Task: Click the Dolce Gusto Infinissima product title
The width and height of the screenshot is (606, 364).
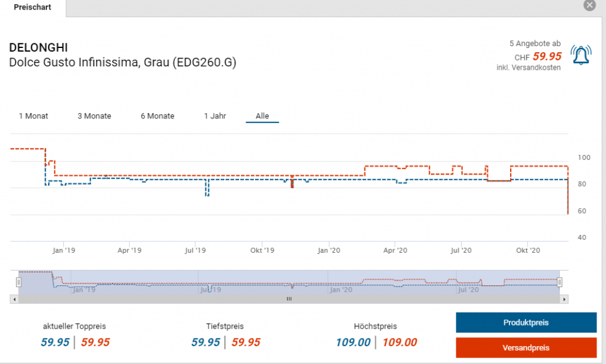Action: click(123, 63)
